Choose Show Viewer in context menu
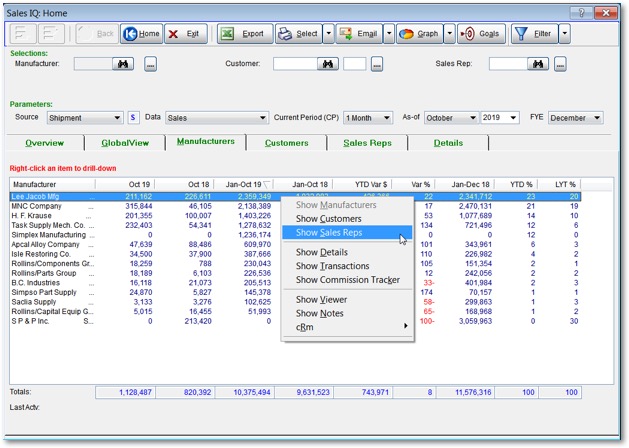The image size is (629, 448). (x=347, y=300)
